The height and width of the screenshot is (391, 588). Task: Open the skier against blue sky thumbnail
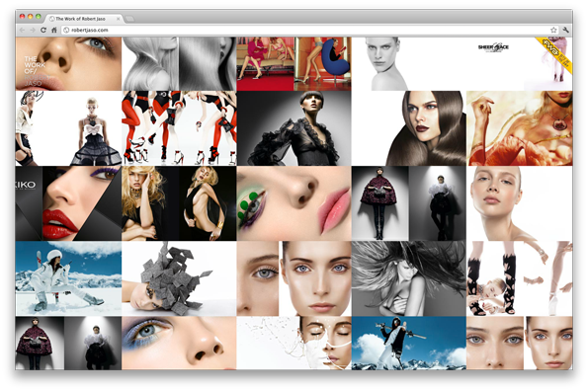pyautogui.click(x=409, y=343)
